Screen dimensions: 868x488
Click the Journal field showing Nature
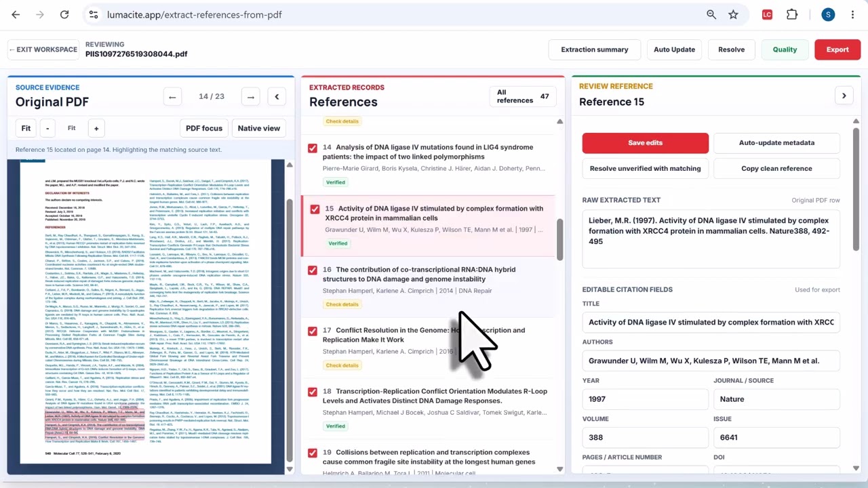click(x=776, y=399)
